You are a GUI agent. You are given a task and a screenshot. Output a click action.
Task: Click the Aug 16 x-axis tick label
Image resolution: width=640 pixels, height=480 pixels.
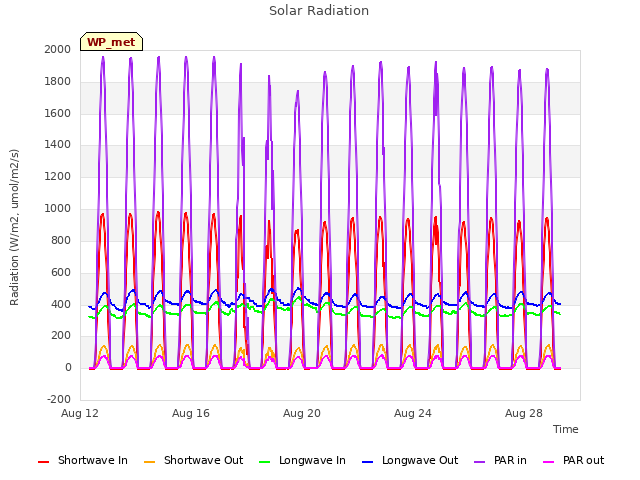click(x=191, y=413)
